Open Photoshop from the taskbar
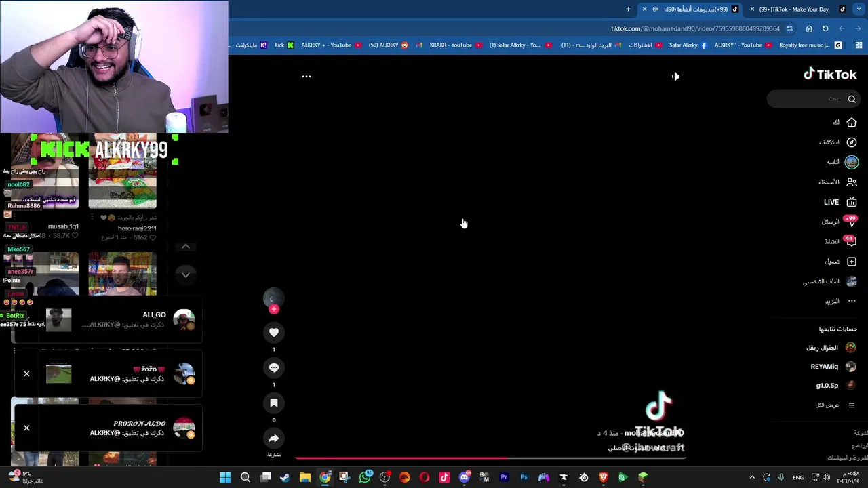 524,478
